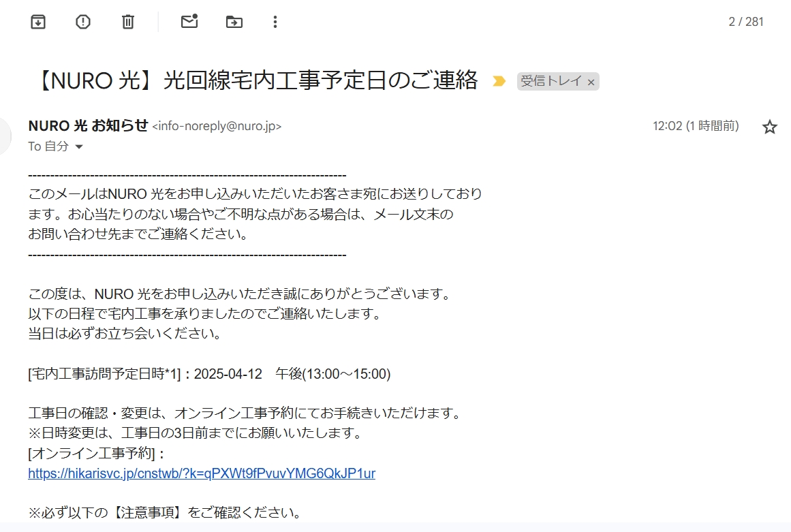Archive this NURO 光 email
This screenshot has height=532, width=791.
coord(39,22)
